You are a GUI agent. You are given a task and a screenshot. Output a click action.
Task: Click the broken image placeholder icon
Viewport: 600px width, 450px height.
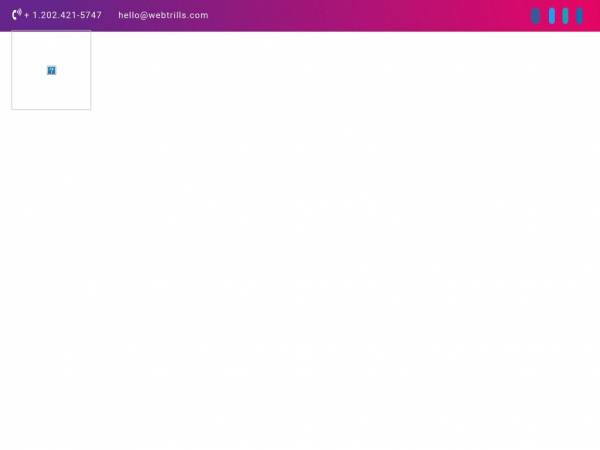point(51,70)
